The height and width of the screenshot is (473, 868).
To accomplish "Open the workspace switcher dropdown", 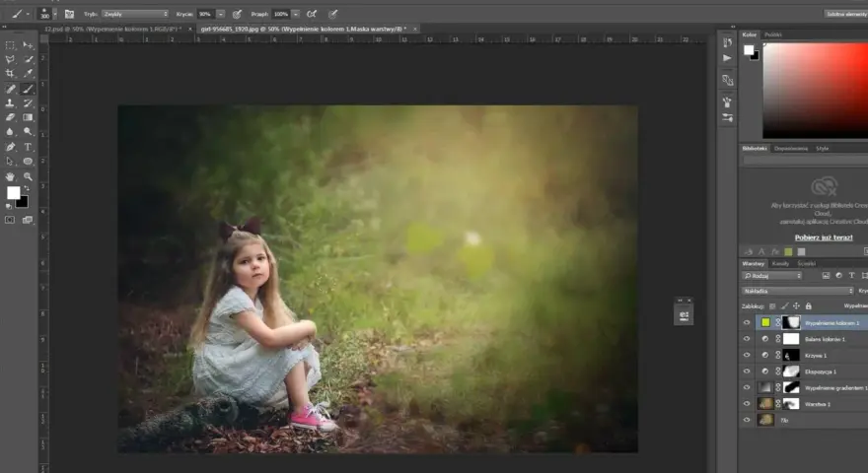I will pyautogui.click(x=845, y=14).
